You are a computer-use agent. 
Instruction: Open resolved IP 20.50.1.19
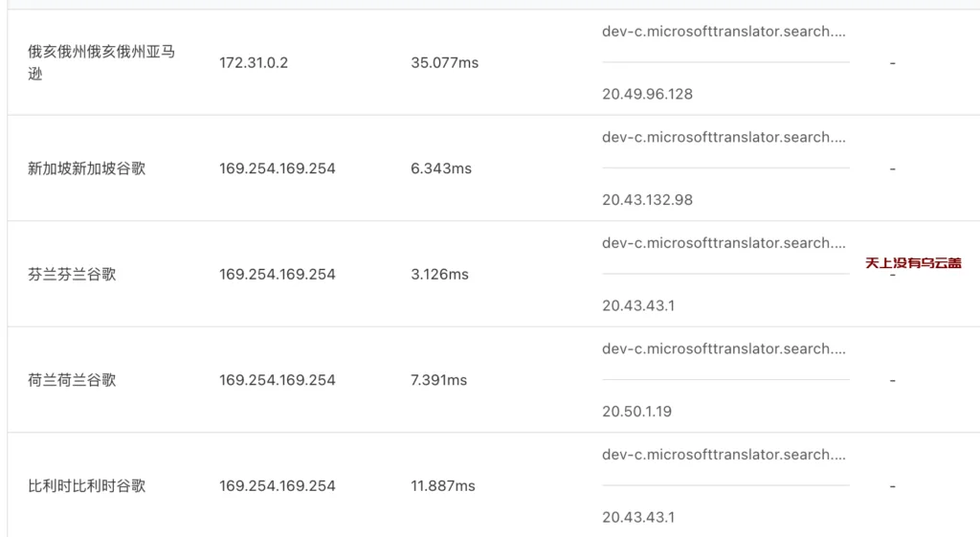pos(636,411)
